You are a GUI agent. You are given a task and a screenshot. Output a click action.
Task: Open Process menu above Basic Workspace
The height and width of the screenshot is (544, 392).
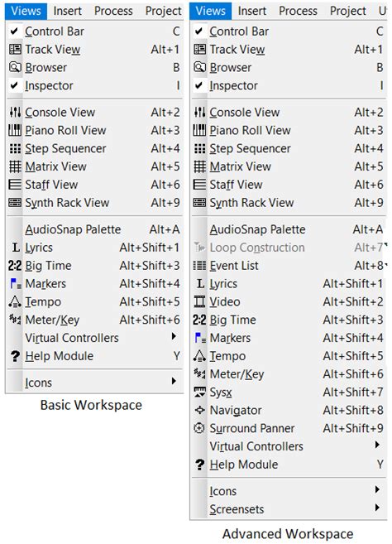[x=113, y=11]
